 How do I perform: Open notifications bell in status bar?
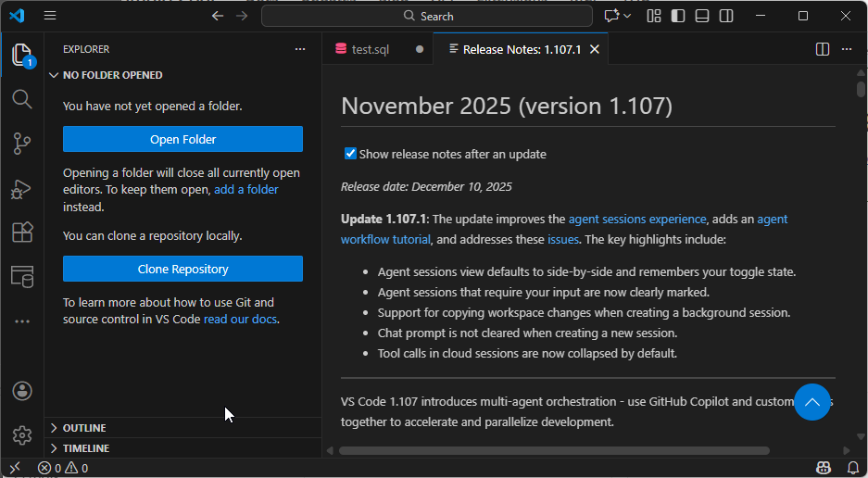853,468
